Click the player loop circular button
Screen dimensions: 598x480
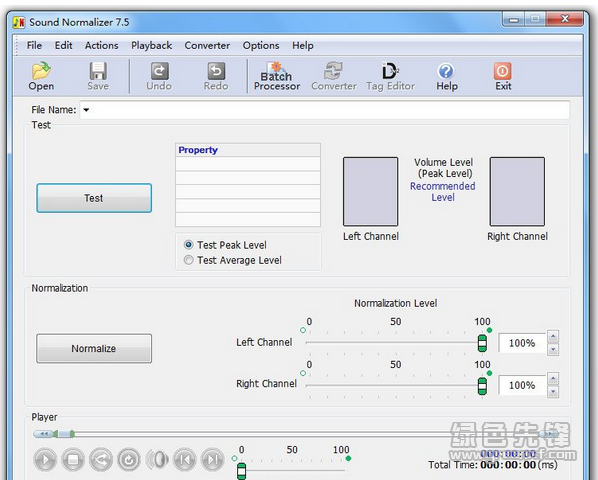[x=129, y=460]
